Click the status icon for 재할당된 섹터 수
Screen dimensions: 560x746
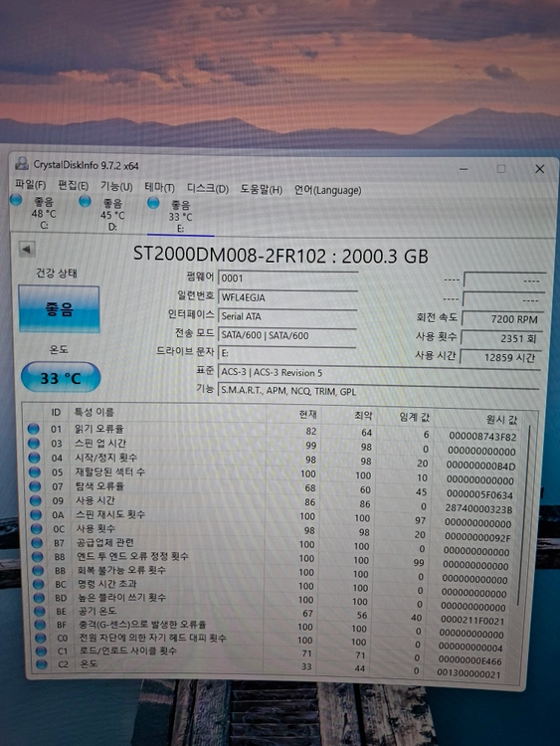point(35,471)
